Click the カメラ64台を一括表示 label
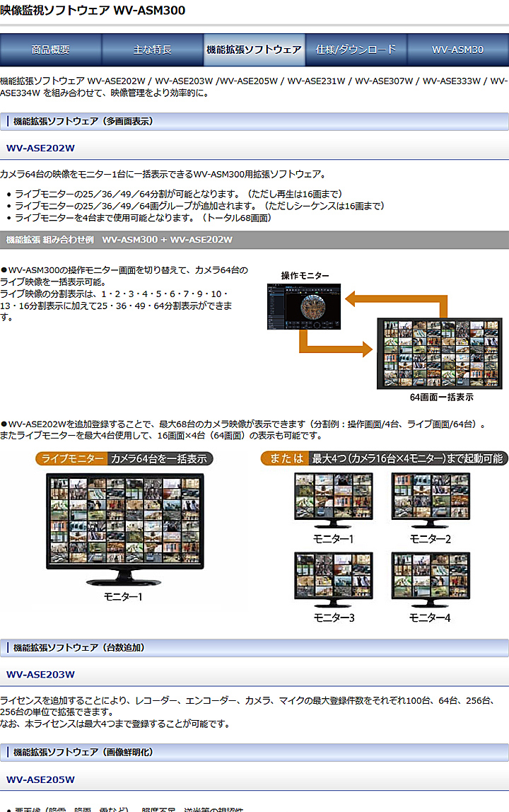509x812 pixels. click(159, 459)
